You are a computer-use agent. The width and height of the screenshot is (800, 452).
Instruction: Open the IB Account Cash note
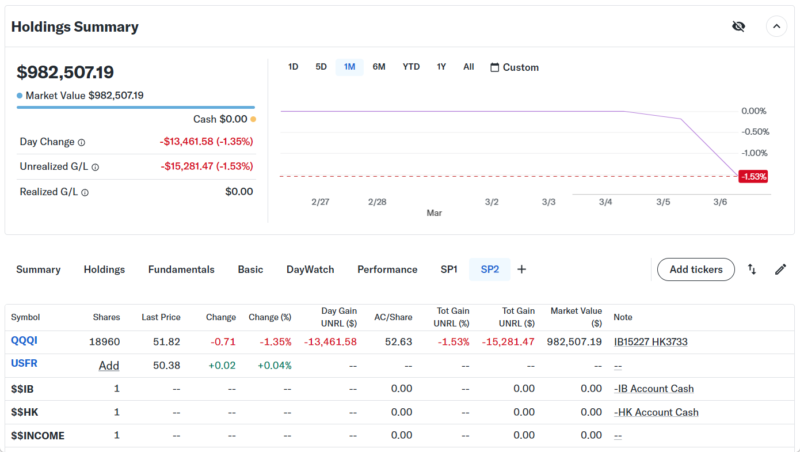click(655, 388)
